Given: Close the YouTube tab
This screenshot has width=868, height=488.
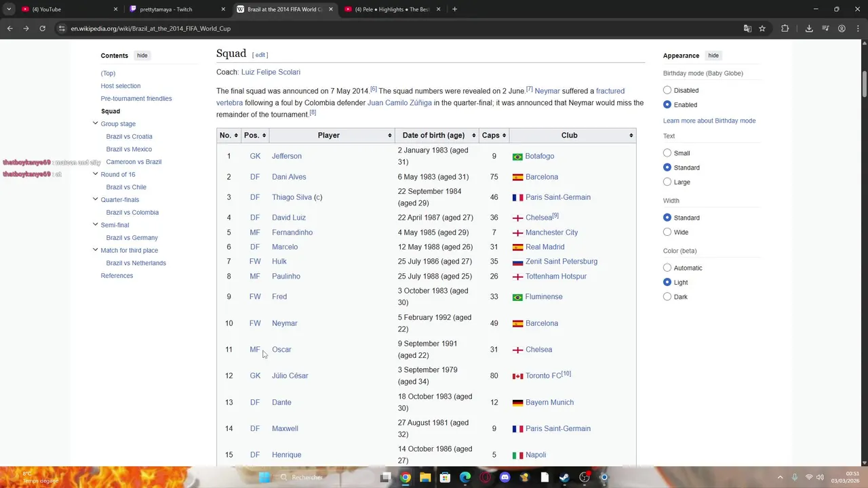Looking at the screenshot, I should point(115,9).
